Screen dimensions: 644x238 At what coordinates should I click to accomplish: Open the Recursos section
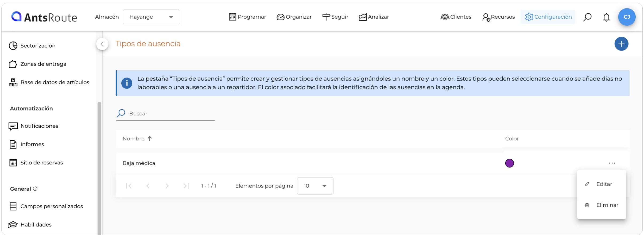499,17
